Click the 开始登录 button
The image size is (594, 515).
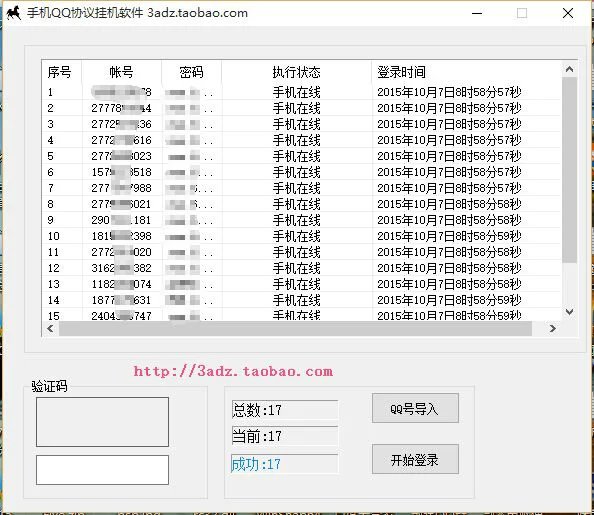pos(415,459)
